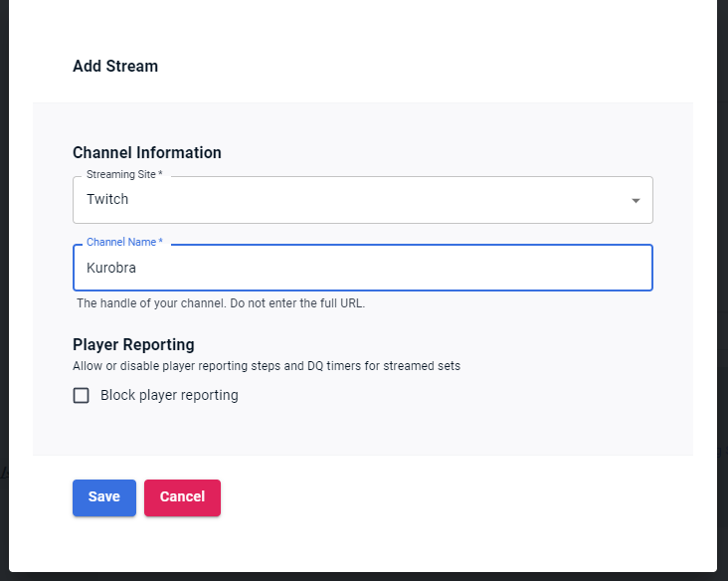This screenshot has height=581, width=728.
Task: Open the Streaming Site combo box
Action: tap(362, 200)
